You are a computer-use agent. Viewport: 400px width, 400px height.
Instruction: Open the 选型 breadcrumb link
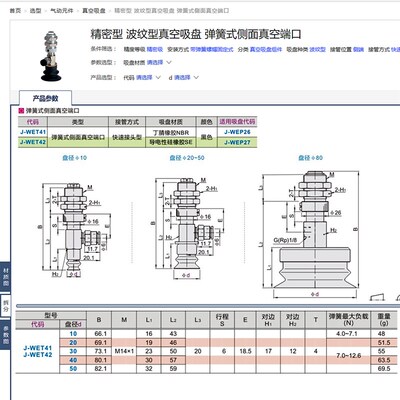(35, 11)
